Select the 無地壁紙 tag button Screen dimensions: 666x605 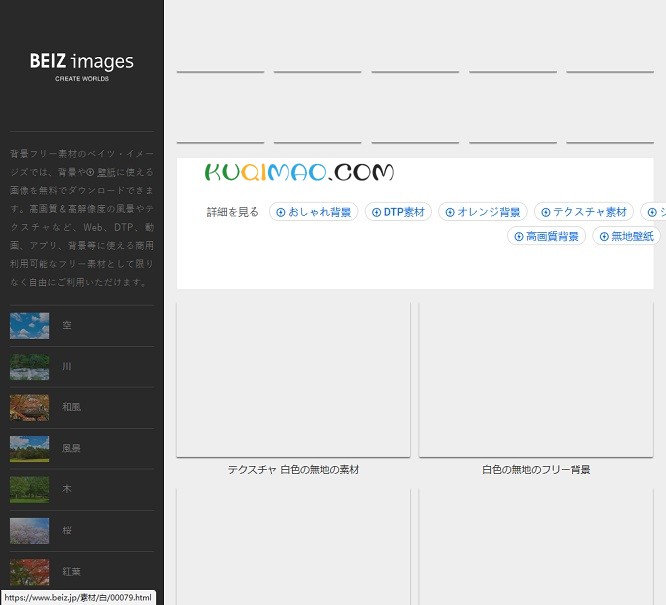[x=626, y=236]
